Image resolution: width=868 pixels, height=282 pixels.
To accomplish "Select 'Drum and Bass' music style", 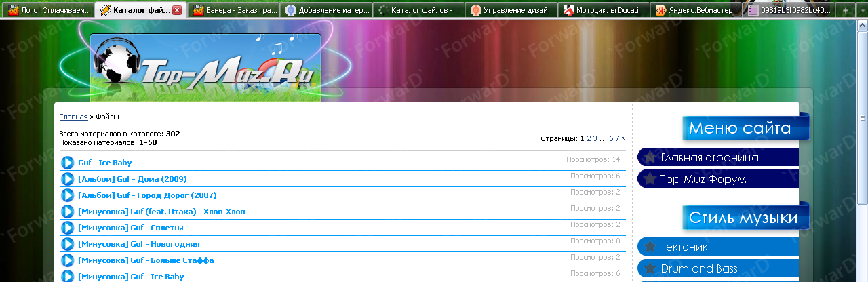I will [718, 268].
